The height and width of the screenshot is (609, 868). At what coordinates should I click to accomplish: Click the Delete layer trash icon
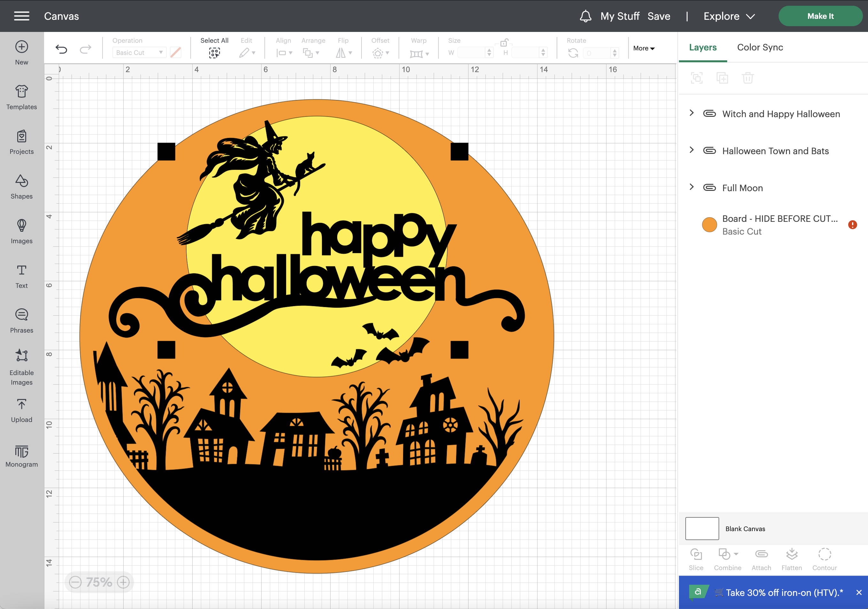coord(748,78)
